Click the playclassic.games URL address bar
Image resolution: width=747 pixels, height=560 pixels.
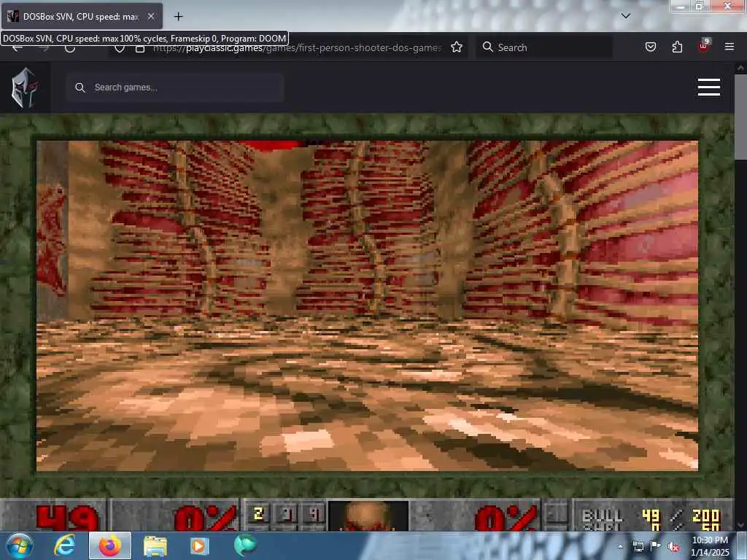[x=296, y=47]
